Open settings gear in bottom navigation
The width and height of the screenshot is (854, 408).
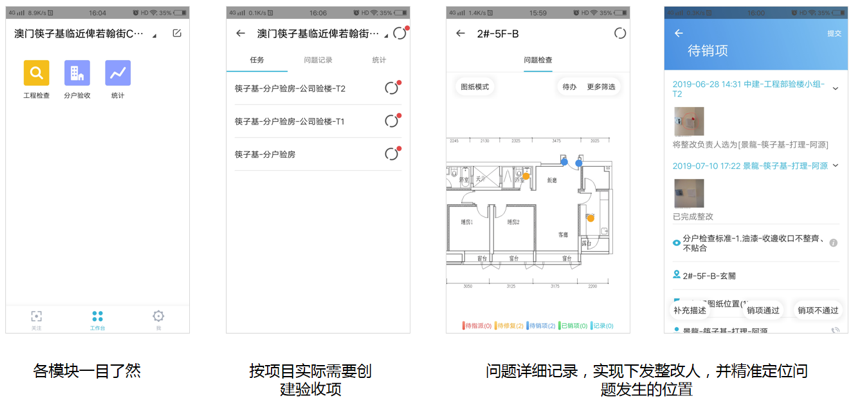pyautogui.click(x=158, y=317)
